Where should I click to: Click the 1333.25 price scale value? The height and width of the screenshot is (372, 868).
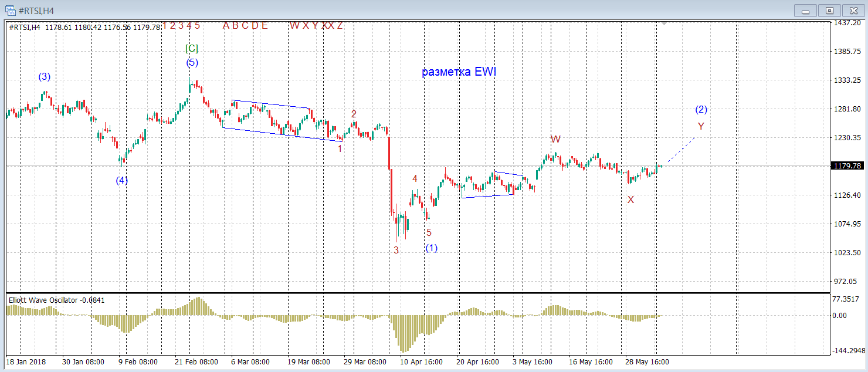[x=847, y=80]
